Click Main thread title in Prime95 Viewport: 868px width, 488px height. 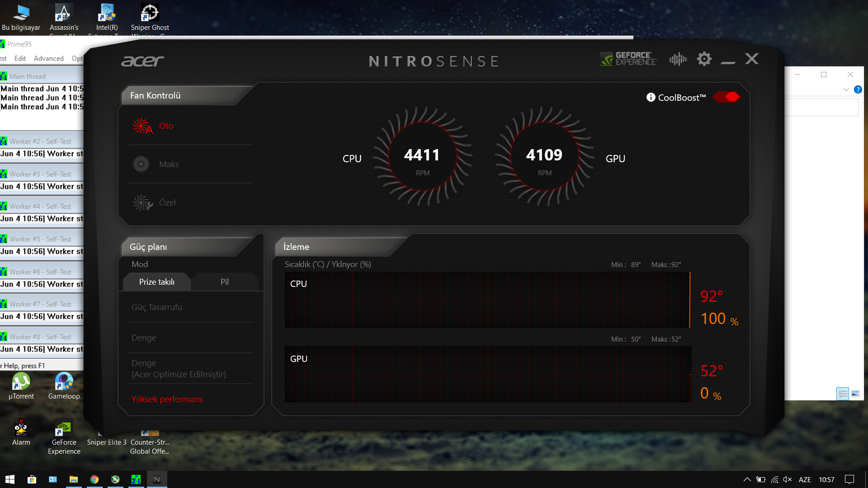tap(27, 76)
